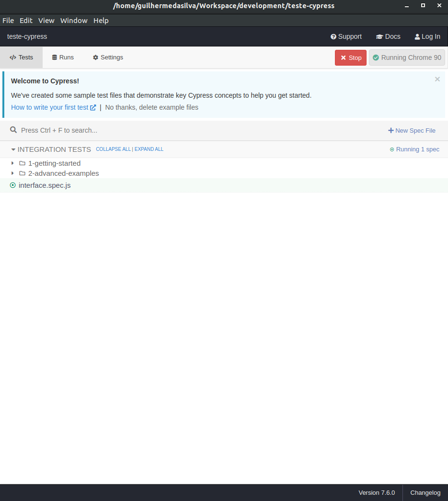The image size is (448, 501).
Task: Click No thanks, delete example files
Action: coord(152,107)
